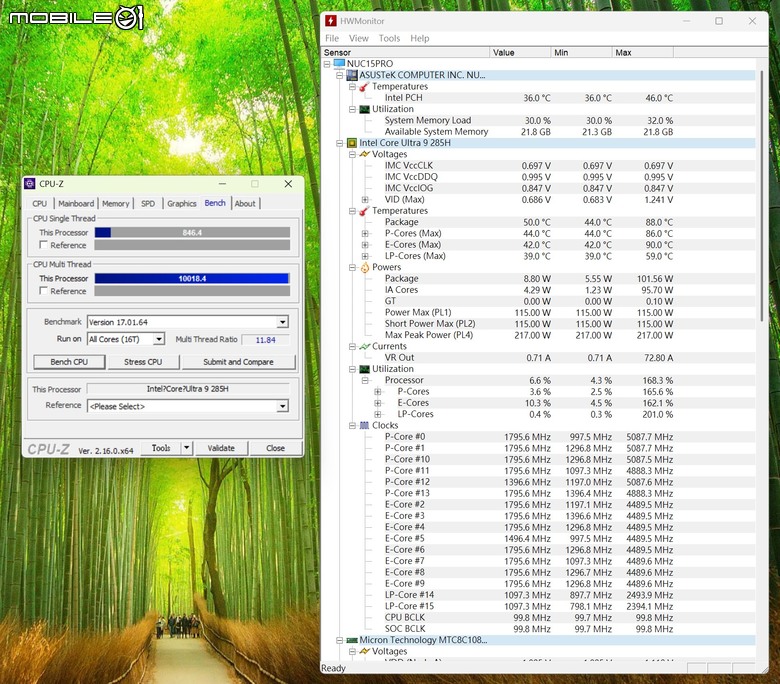Screen dimensions: 780x684
Task: Collapse the Intel Core Ultra 9 285H node
Action: 340,143
